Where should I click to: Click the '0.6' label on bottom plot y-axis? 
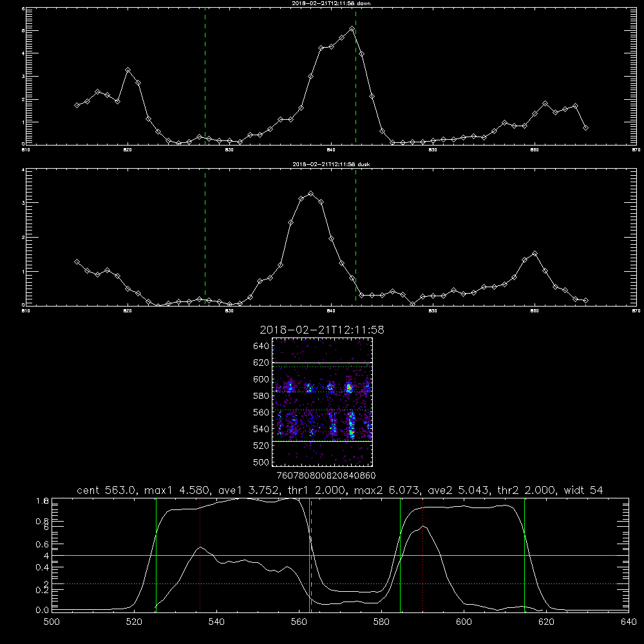pos(43,544)
